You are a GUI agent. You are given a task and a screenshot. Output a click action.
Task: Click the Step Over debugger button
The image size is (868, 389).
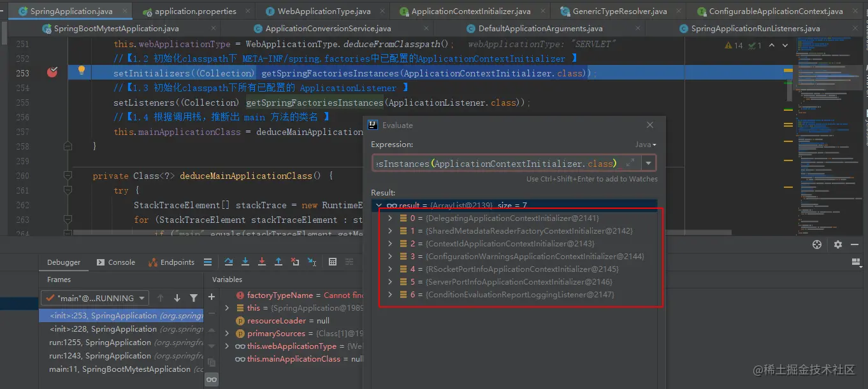(229, 262)
